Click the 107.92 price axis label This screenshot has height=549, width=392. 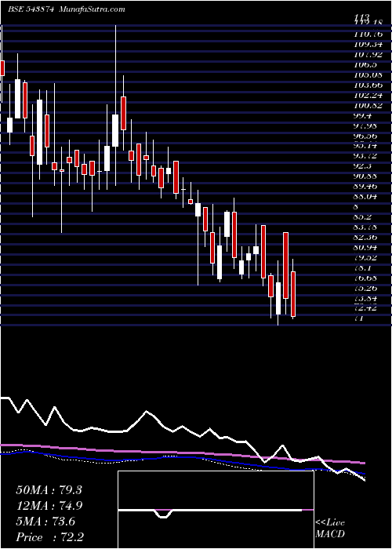[368, 55]
